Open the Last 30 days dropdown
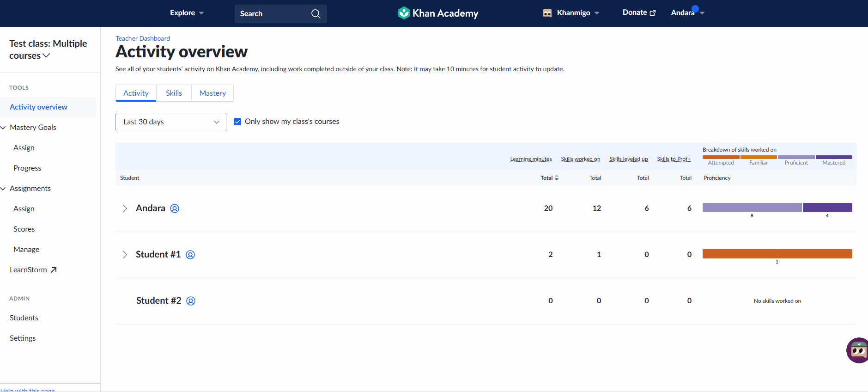Viewport: 868px width, 392px height. (x=170, y=122)
